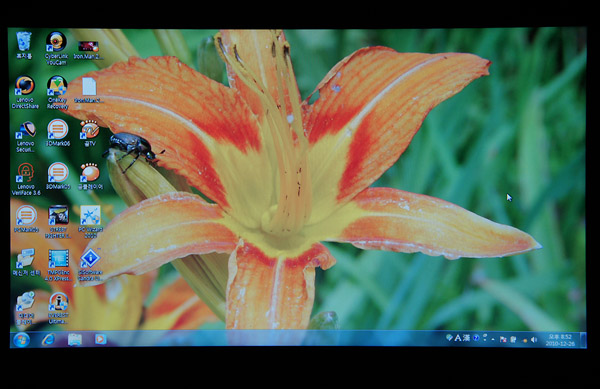Viewport: 600px width, 389px height.
Task: Open the media player folder shortcut
Action: pos(26,308)
